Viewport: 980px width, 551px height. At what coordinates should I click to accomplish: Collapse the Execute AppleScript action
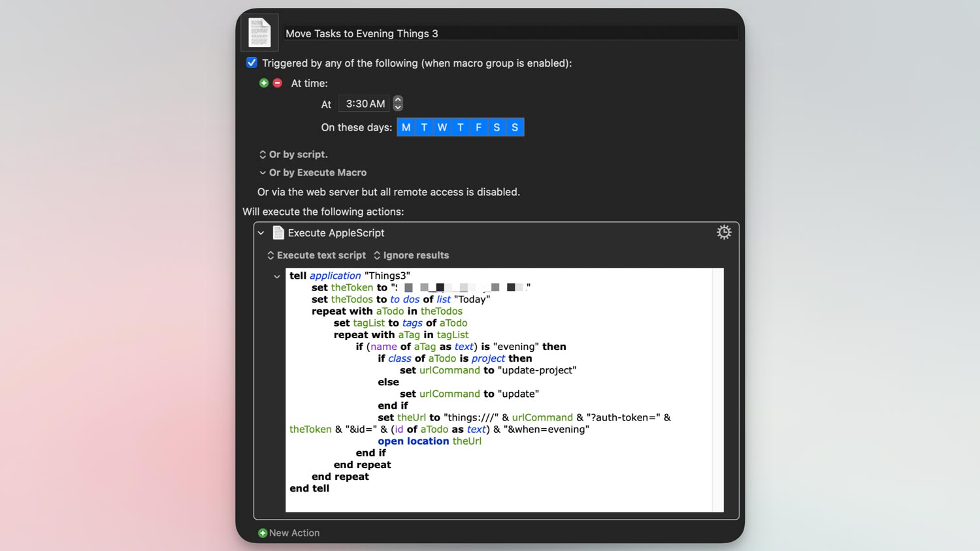[x=261, y=233]
